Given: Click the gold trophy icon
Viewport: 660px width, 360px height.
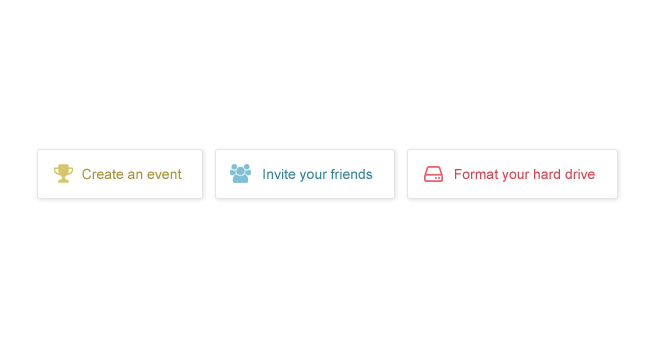Looking at the screenshot, I should pyautogui.click(x=63, y=173).
